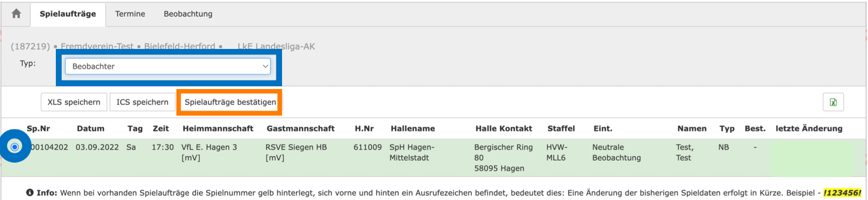Viewport: 868px width, 200px height.
Task: Select the Spielaufträge tab
Action: click(x=68, y=14)
